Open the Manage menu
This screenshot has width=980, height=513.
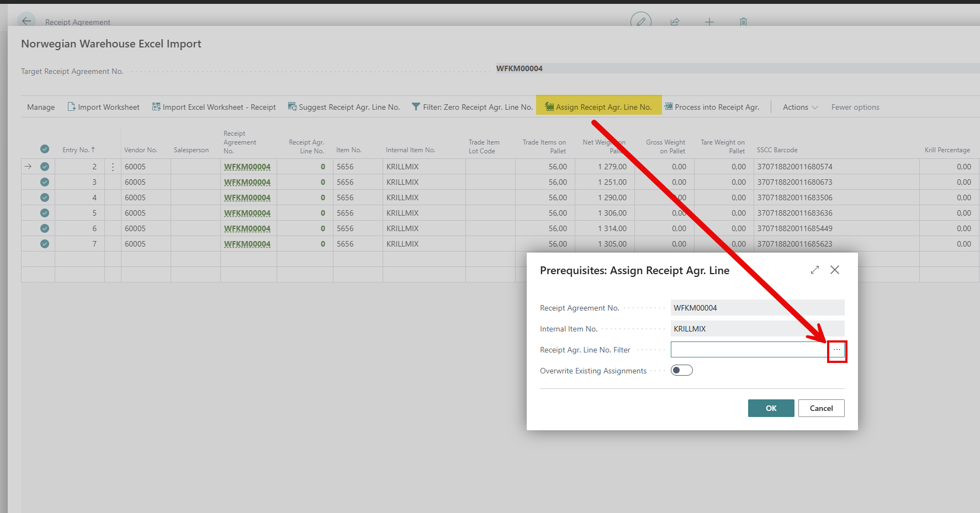point(41,107)
